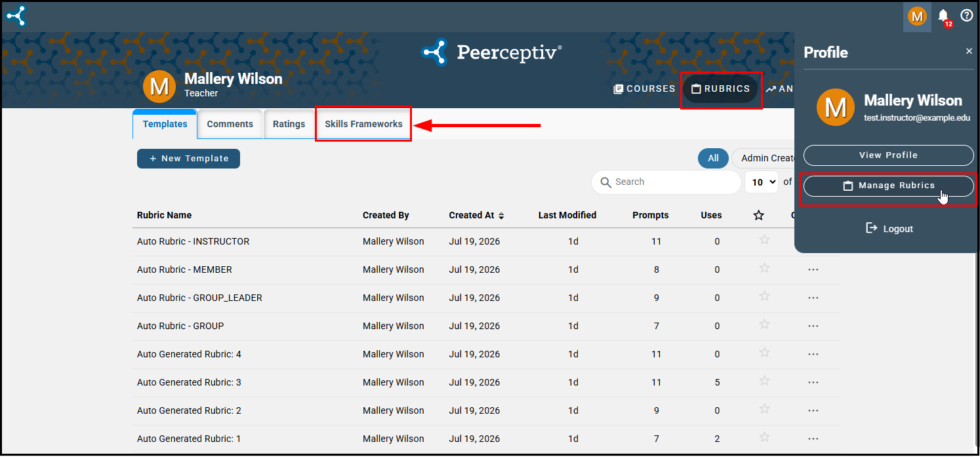Viewport: 980px width, 457px height.
Task: Favorite Auto Rubric - GROUP with its star
Action: pyautogui.click(x=764, y=325)
